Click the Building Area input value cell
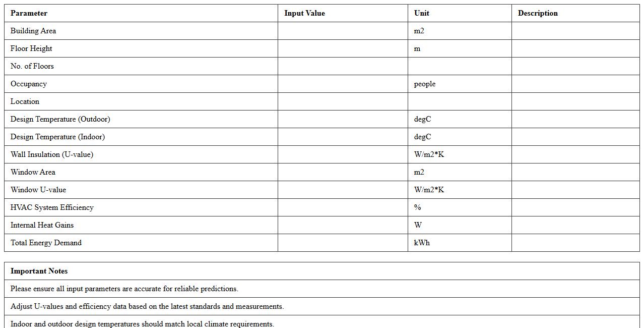 coord(343,31)
